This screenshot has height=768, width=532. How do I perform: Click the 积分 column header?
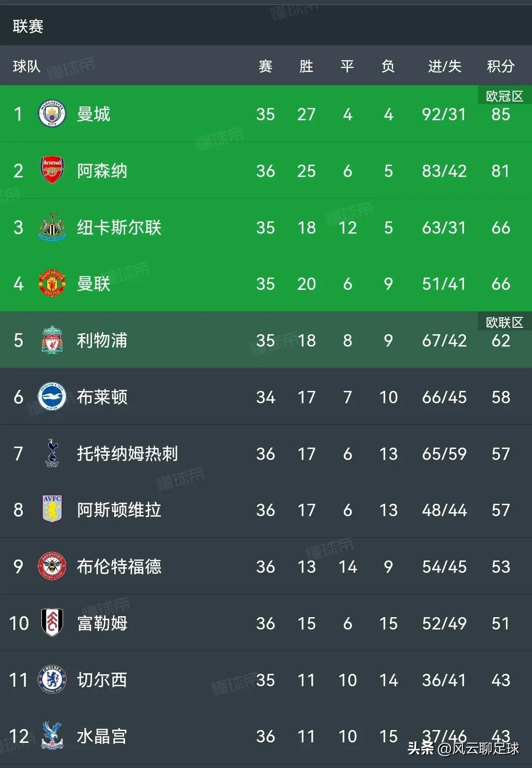tap(501, 66)
